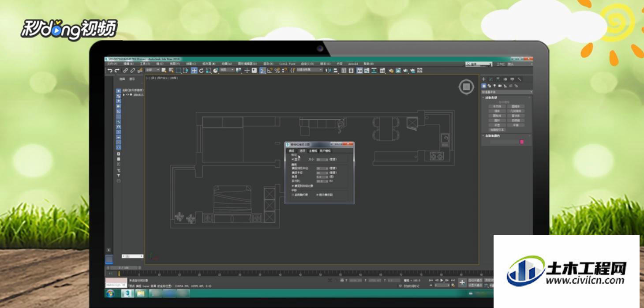Viewport: 644px width, 308px height.
Task: Toggle Enable Axis Constraints checkbox
Action: click(x=293, y=195)
